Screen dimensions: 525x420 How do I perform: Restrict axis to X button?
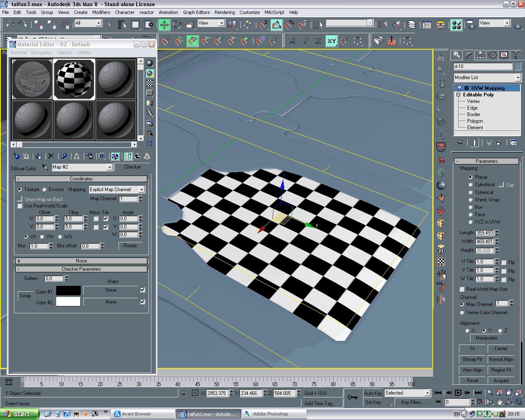(x=292, y=41)
